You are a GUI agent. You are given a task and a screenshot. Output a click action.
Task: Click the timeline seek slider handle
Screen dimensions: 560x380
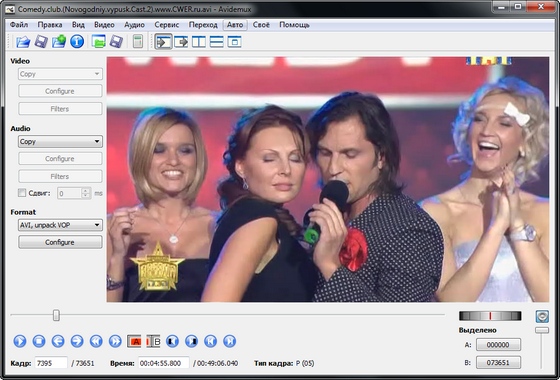(56, 315)
